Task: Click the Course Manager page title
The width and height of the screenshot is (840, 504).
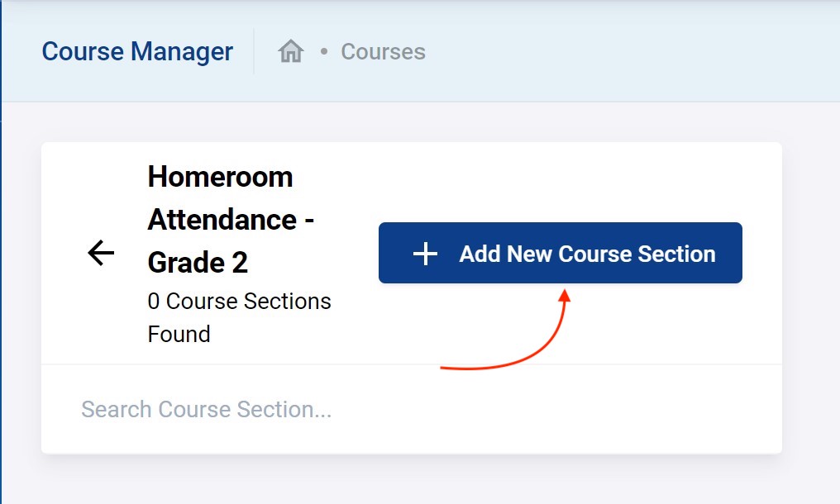Action: point(137,52)
